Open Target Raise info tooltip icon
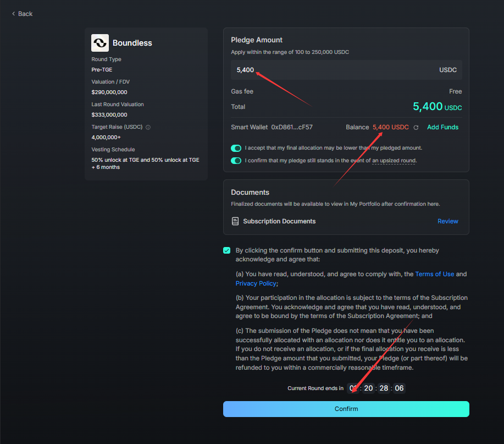504x444 pixels. (148, 127)
